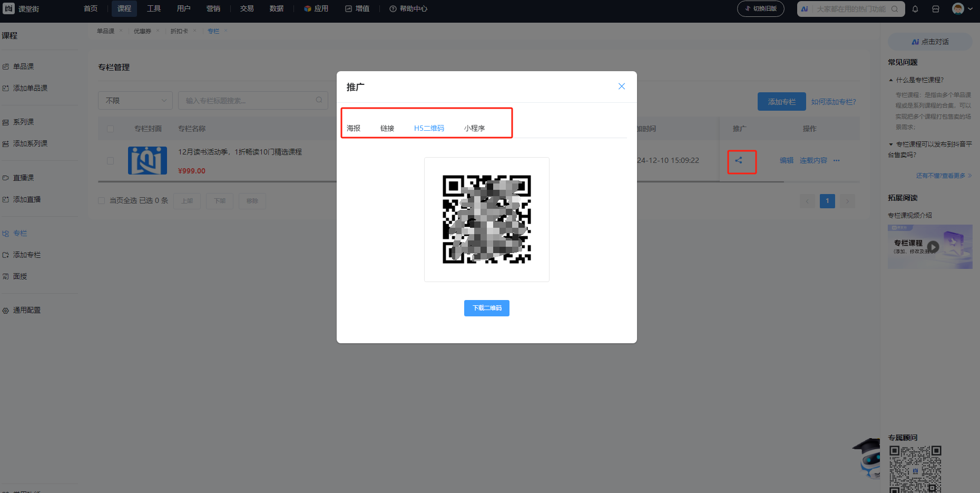This screenshot has width=980, height=493.
Task: Click the notification bell icon
Action: [915, 9]
